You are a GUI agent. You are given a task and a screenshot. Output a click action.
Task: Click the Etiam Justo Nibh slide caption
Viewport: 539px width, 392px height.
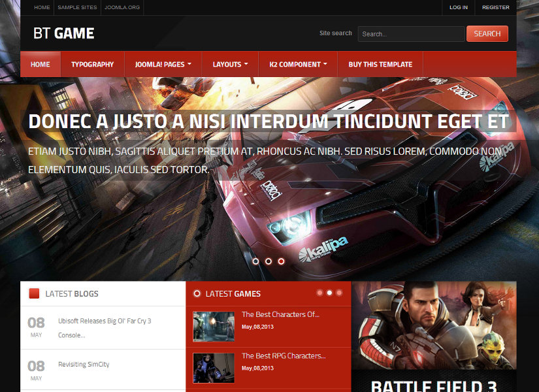coord(265,160)
